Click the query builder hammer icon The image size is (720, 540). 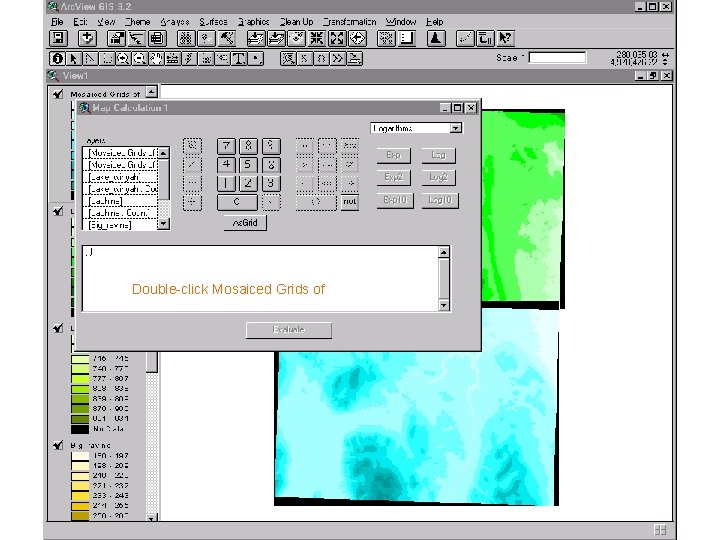click(x=227, y=38)
